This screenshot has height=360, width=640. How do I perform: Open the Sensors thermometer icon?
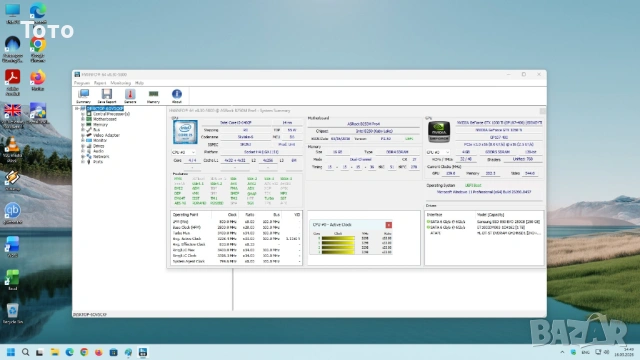click(x=130, y=96)
